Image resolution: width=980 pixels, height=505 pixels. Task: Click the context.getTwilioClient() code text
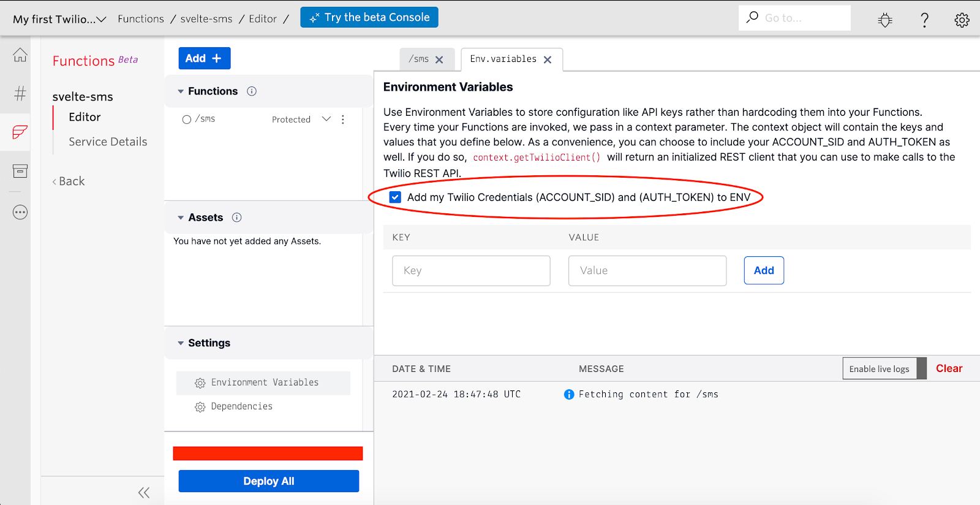[x=537, y=158]
